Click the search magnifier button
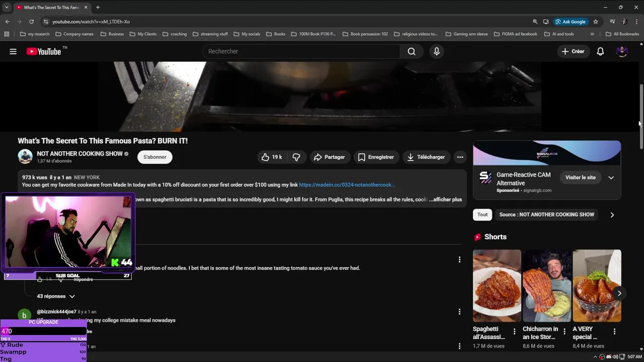Image resolution: width=644 pixels, height=362 pixels. point(412,51)
